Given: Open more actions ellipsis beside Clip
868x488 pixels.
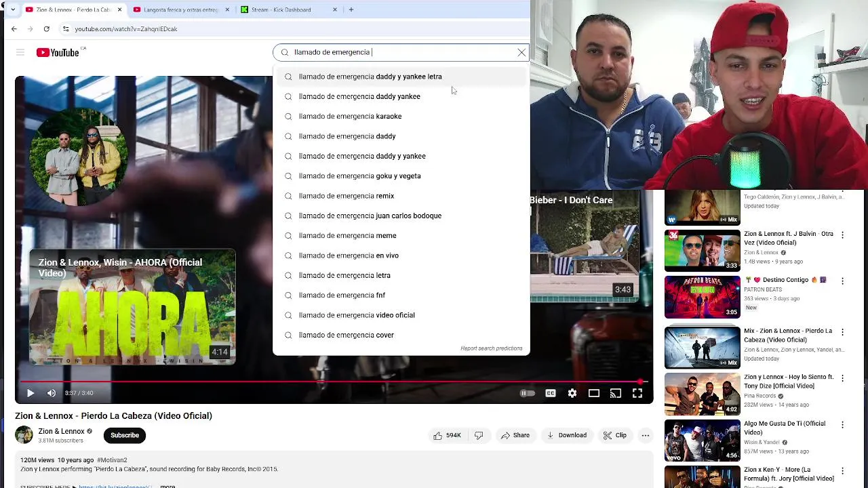Looking at the screenshot, I should tap(646, 435).
